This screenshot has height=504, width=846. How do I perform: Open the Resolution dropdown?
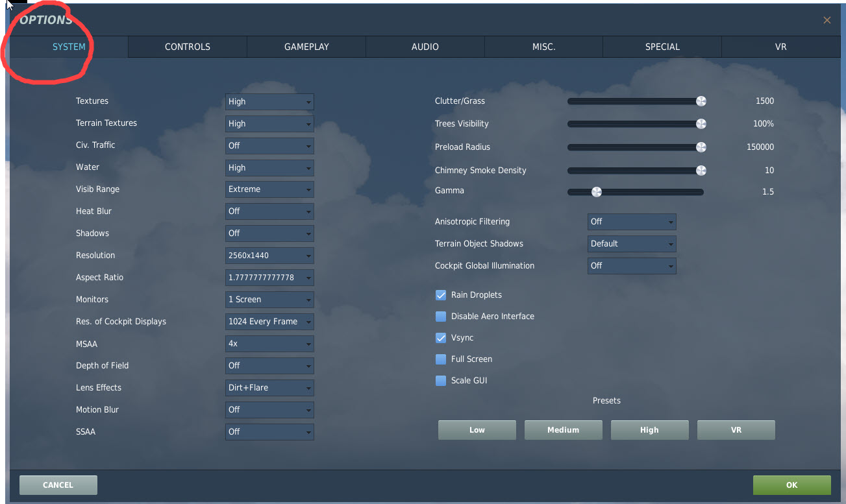269,256
